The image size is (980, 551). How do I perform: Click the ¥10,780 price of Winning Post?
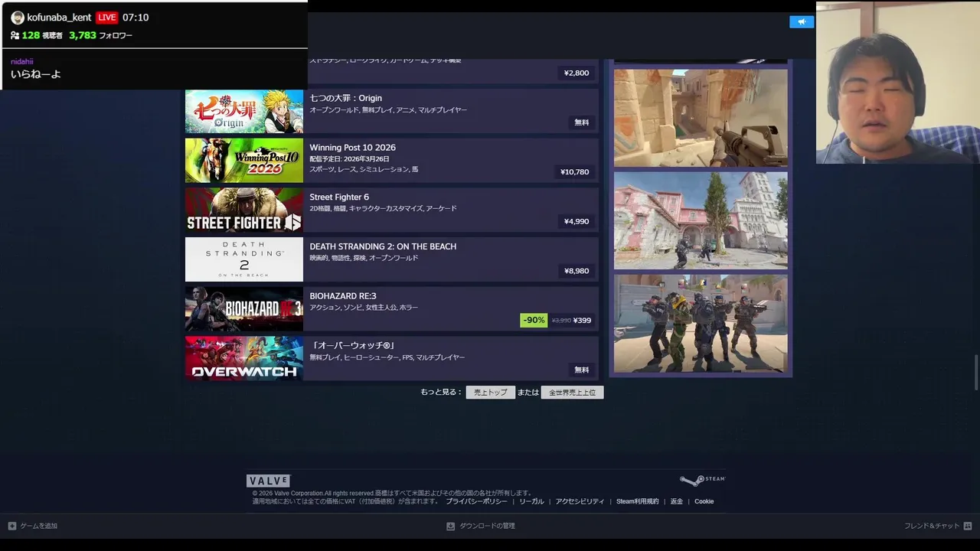(575, 172)
